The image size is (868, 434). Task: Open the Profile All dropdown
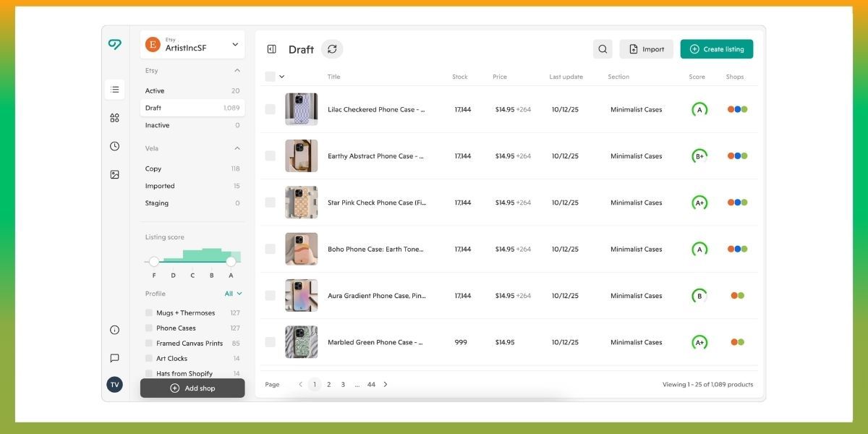233,294
